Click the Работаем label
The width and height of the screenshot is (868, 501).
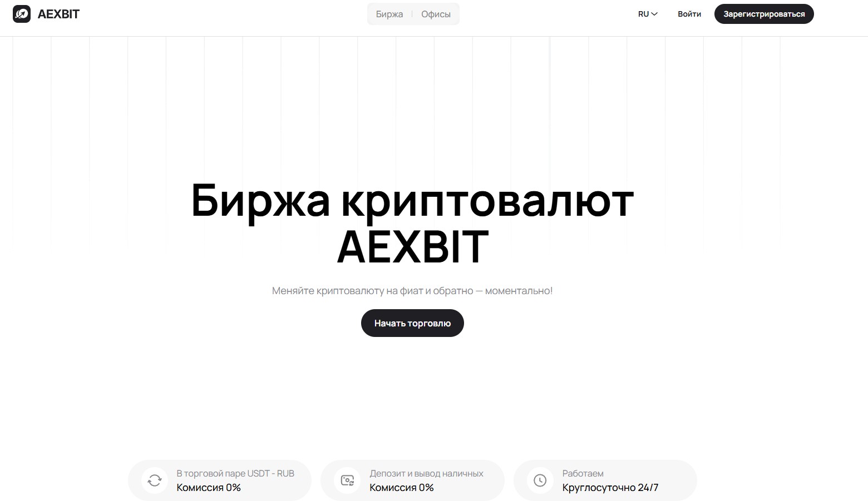tap(583, 473)
